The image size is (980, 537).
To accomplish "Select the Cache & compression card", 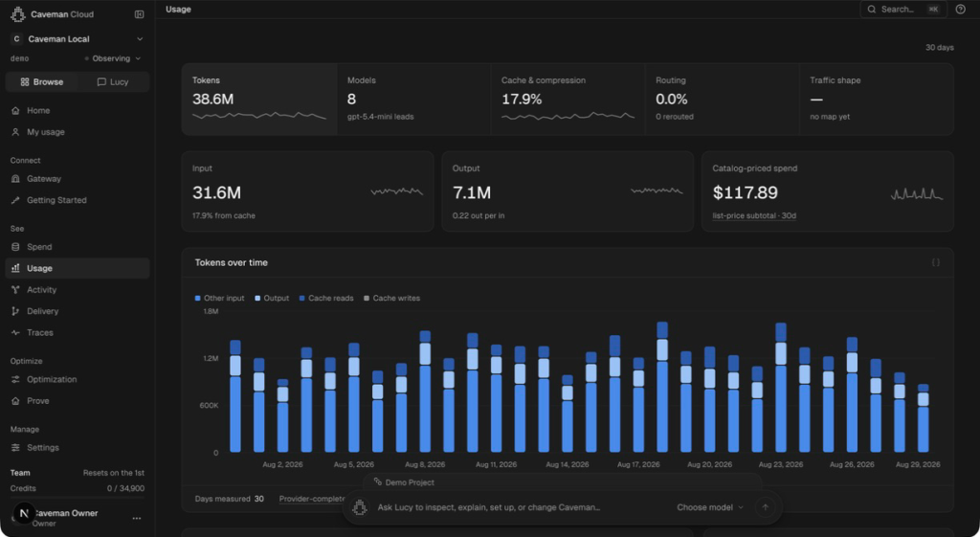I will tap(568, 99).
